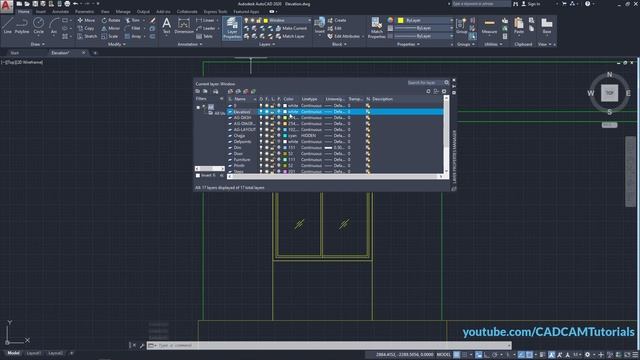Collapse the All filter tree node

coord(198,107)
